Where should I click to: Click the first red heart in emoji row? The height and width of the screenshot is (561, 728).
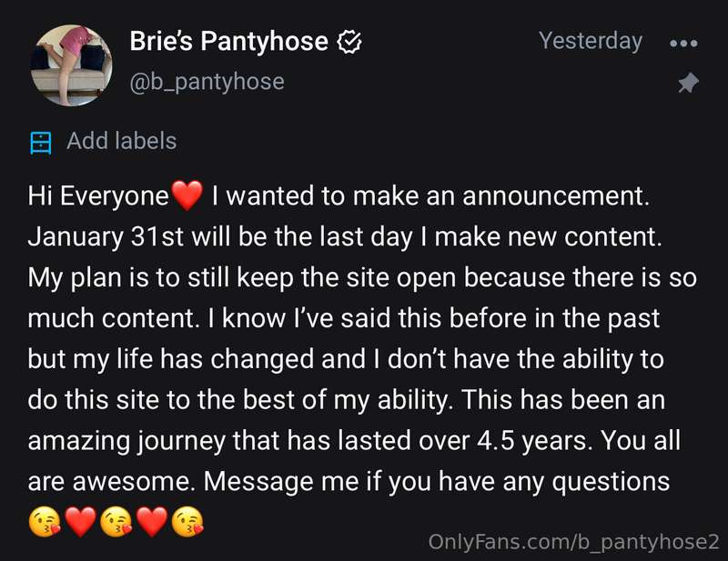80,522
